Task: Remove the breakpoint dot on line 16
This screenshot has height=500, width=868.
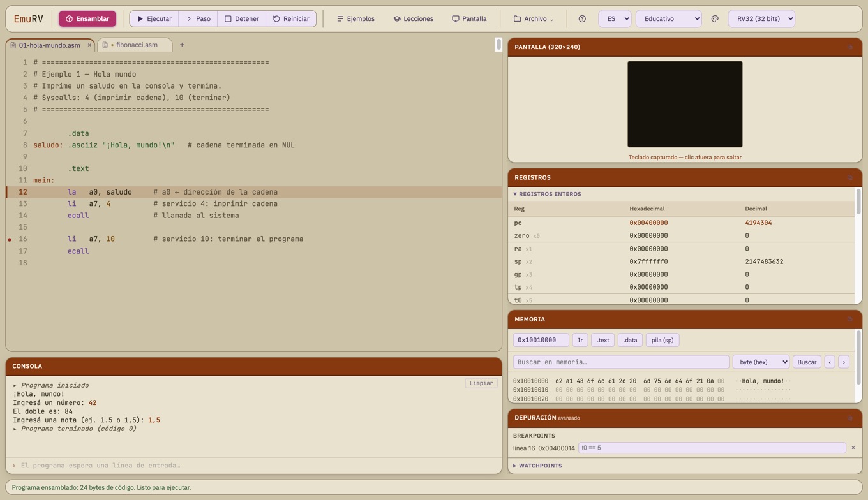Action: (10, 240)
